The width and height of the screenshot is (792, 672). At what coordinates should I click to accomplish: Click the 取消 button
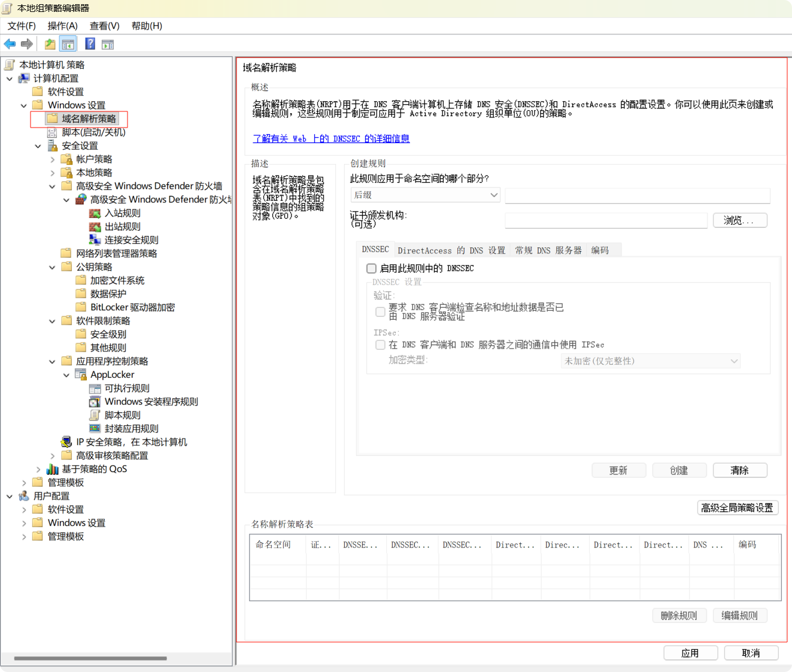click(x=751, y=653)
